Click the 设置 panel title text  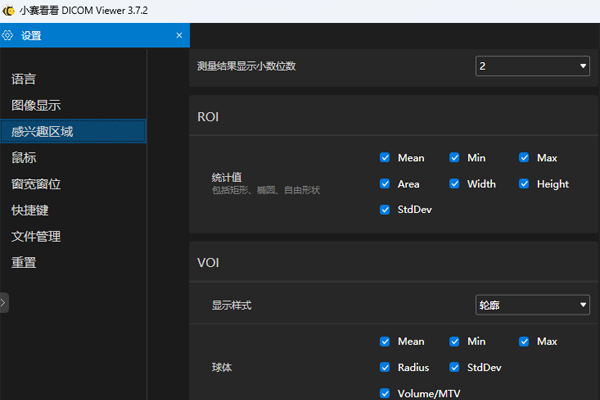(x=31, y=36)
